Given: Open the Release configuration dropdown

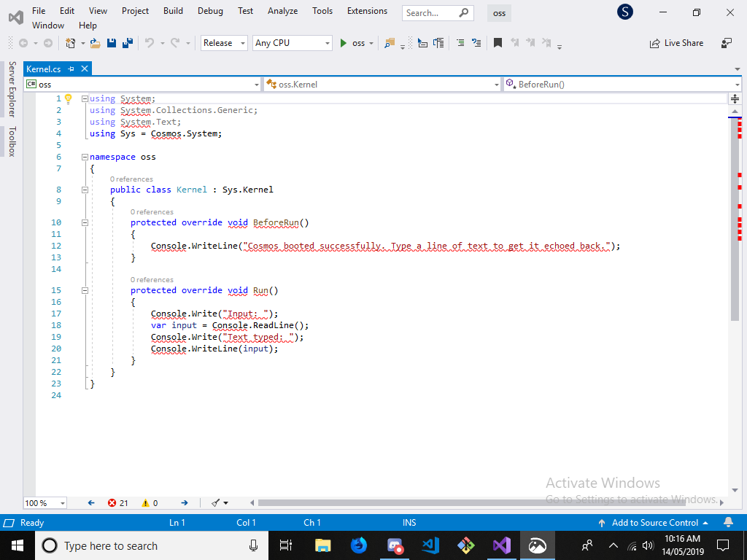Looking at the screenshot, I should [223, 43].
